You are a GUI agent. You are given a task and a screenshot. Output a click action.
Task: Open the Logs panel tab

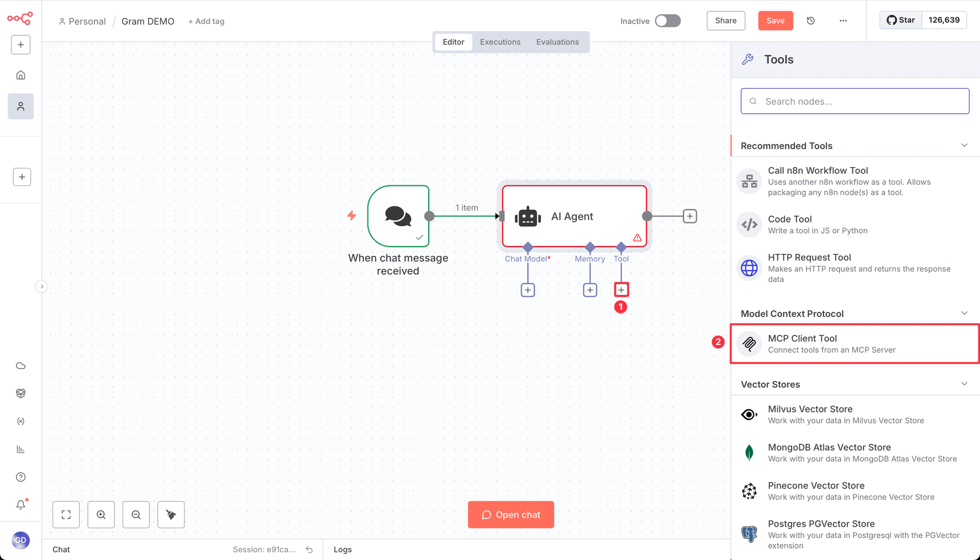click(x=342, y=549)
